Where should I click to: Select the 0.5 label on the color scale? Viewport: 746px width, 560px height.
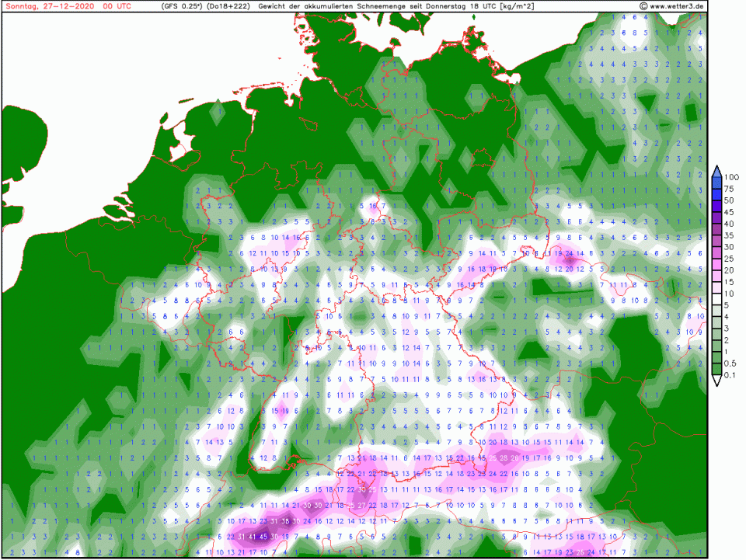coord(730,364)
